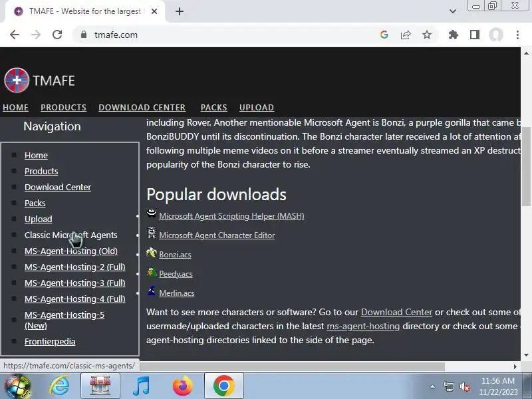This screenshot has width=532, height=399.
Task: Bookmark this page with the star icon
Action: [427, 35]
